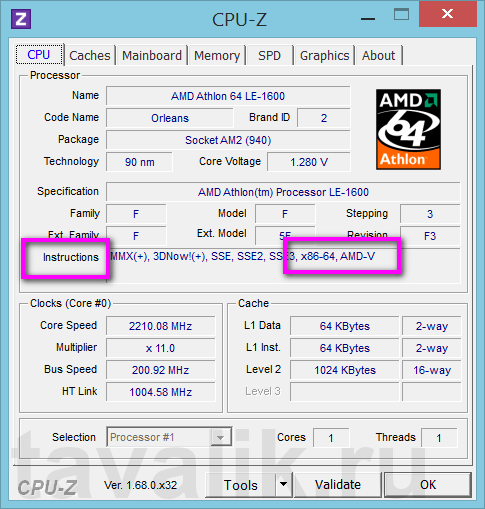Switch to the Caches tab
This screenshot has width=485, height=509.
tap(90, 55)
